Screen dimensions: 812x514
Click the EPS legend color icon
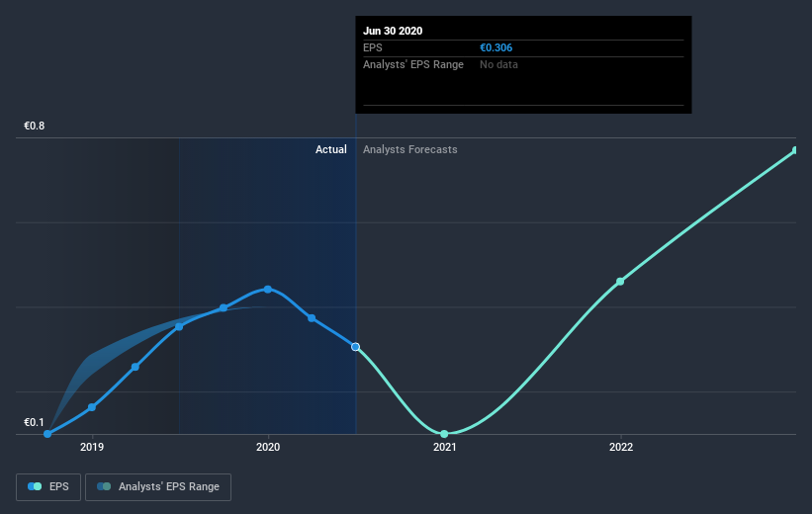tap(35, 486)
